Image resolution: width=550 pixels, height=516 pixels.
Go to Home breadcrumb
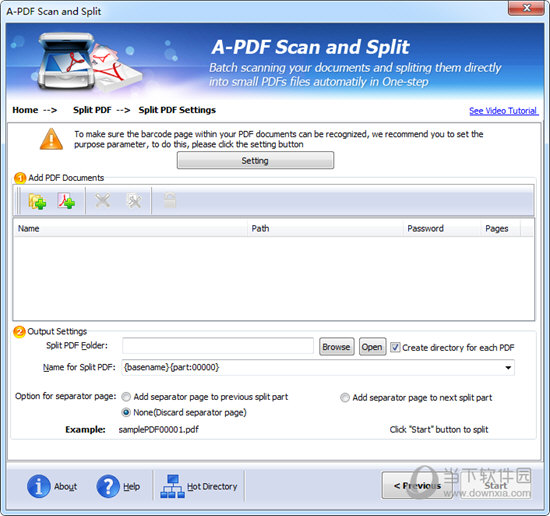25,110
